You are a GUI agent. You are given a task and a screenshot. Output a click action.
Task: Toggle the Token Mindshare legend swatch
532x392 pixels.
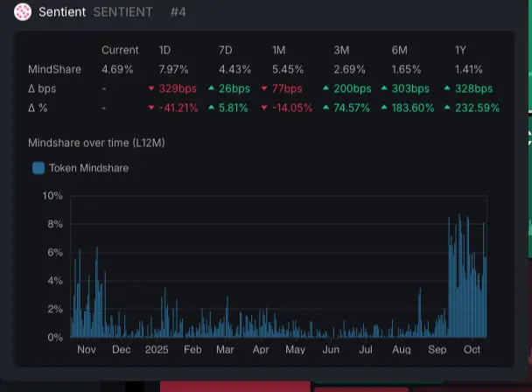38,168
